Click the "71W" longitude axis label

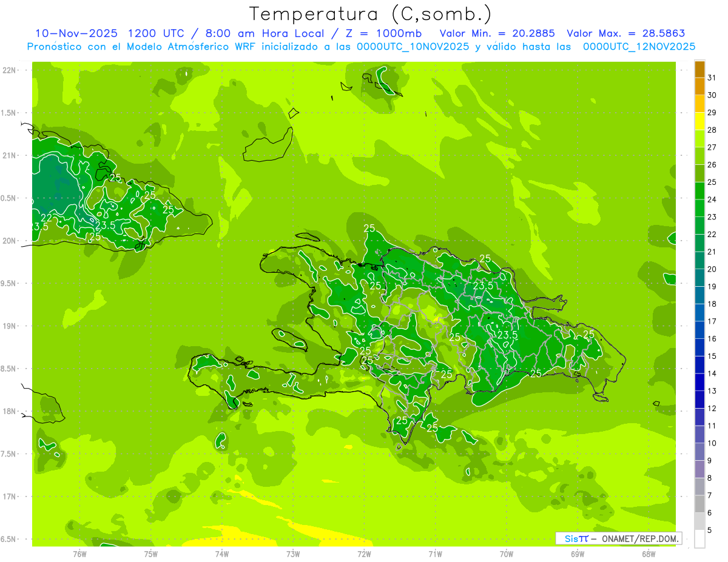(435, 554)
